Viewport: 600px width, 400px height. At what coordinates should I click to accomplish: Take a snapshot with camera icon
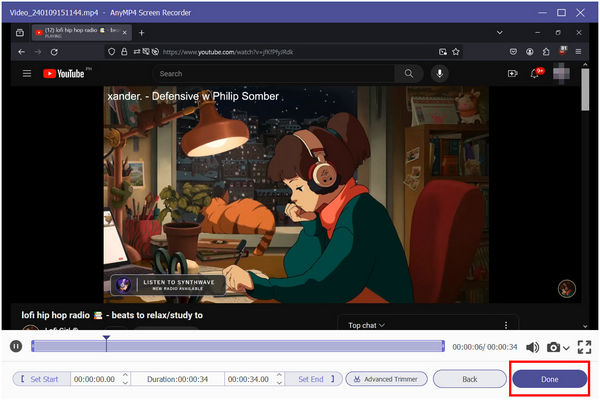tap(553, 347)
